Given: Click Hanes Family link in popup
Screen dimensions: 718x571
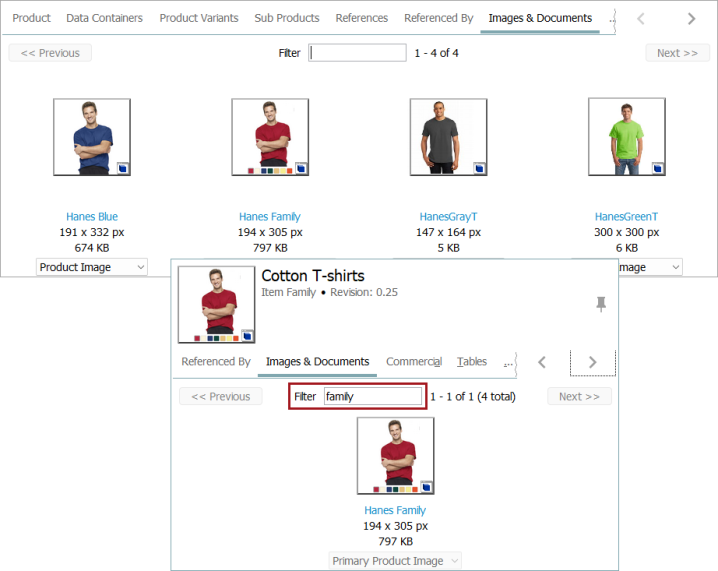Looking at the screenshot, I should point(395,510).
